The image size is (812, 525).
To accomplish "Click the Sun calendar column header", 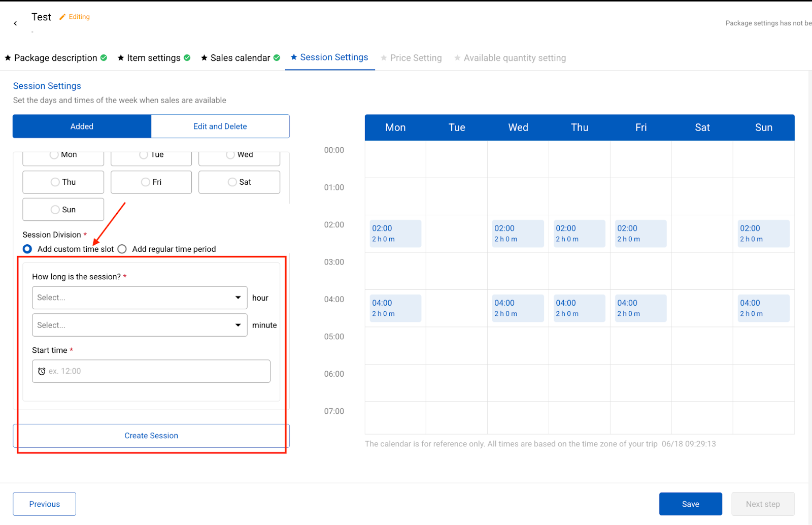I will (x=764, y=127).
